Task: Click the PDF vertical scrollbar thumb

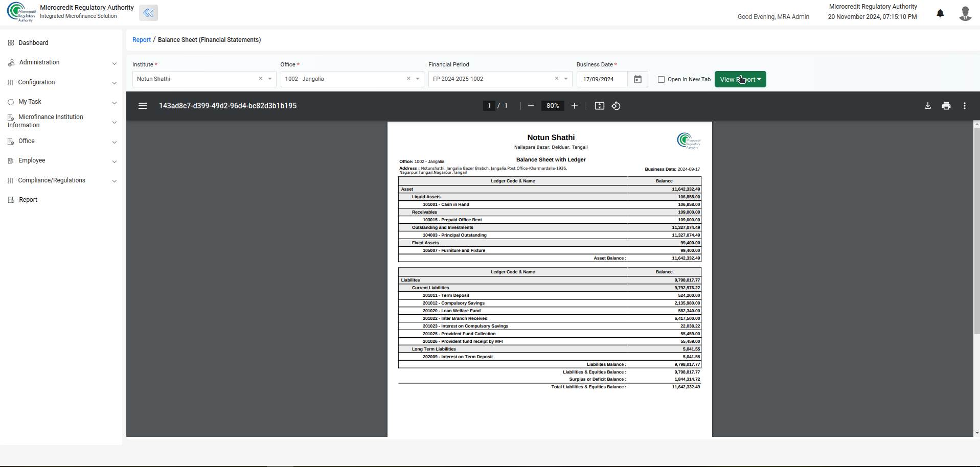Action: pos(976,230)
